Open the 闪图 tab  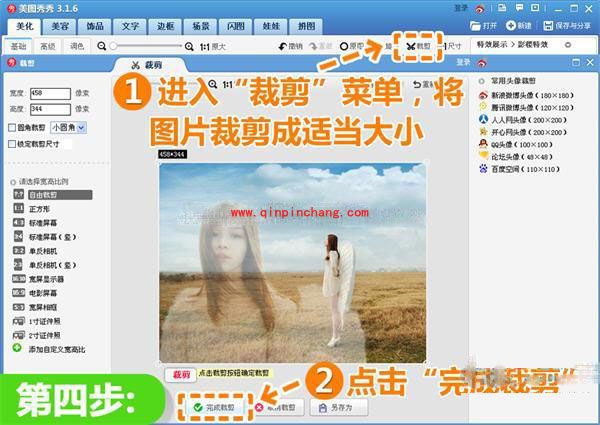coord(236,26)
